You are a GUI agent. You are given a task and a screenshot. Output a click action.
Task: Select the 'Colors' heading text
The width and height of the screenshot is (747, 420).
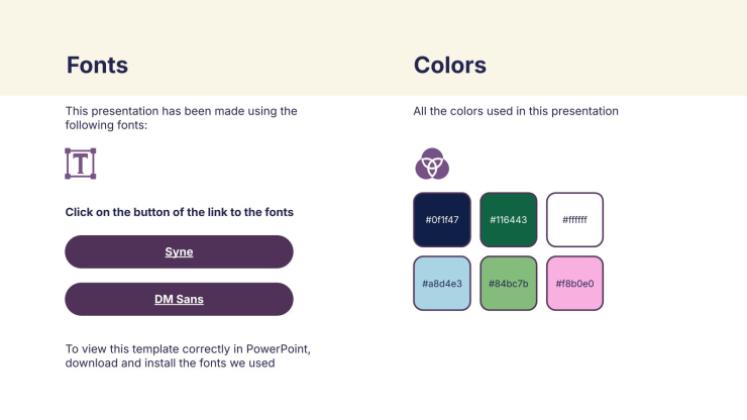pos(450,66)
